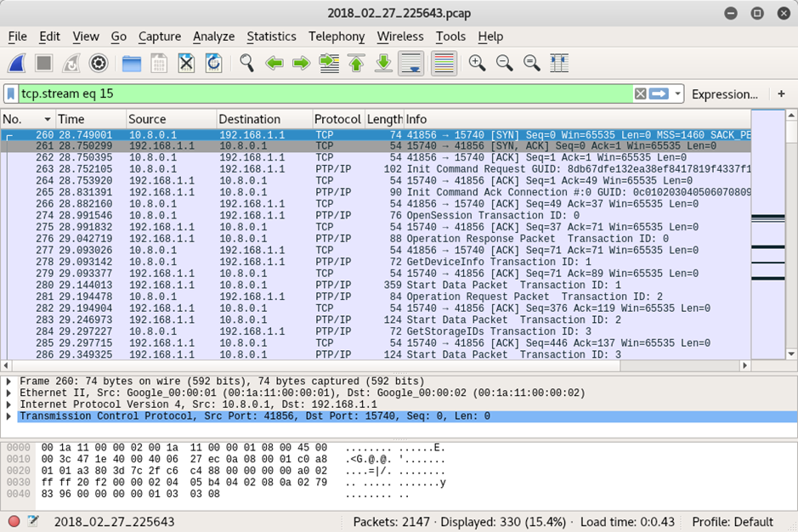Select packet 284 GetStorageIDs row
The image size is (798, 532).
tap(376, 331)
